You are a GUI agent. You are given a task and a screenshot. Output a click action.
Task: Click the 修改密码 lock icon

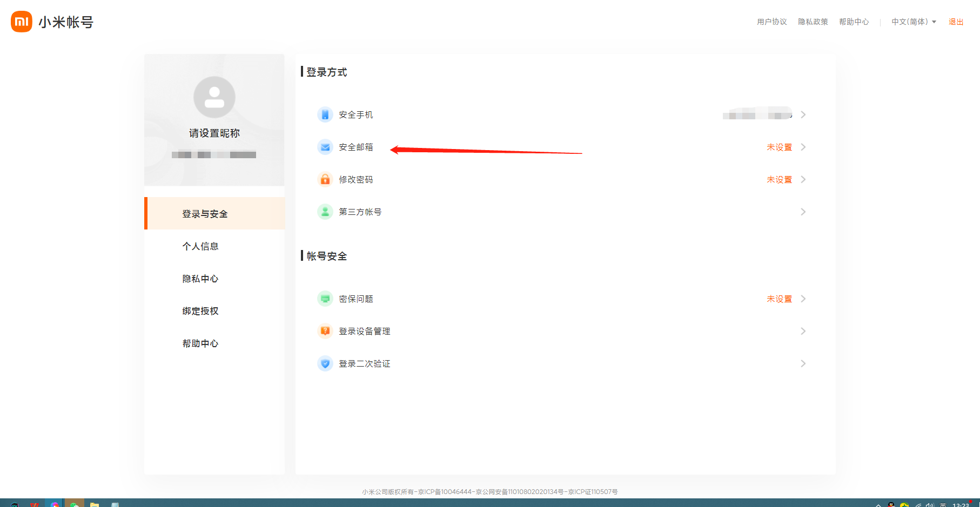coord(325,179)
